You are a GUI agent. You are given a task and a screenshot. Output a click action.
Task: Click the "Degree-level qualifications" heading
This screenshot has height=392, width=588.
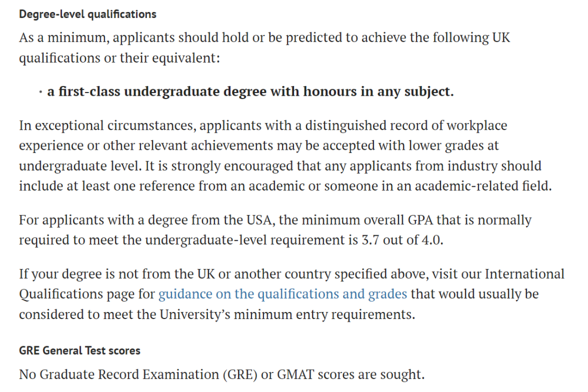click(x=88, y=14)
